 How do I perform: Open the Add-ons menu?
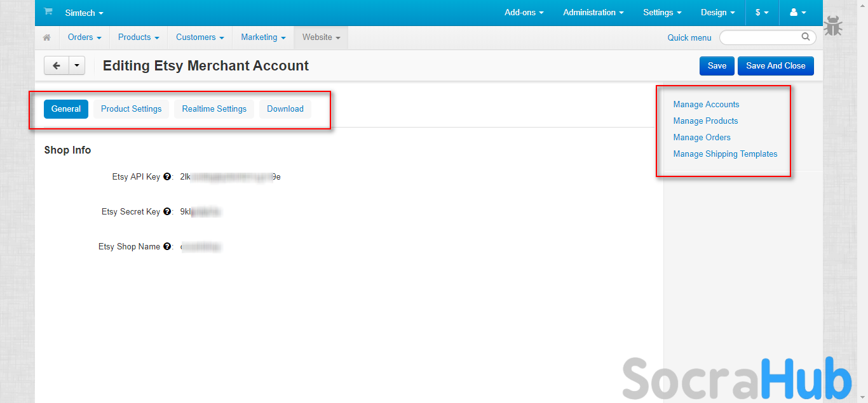click(x=524, y=12)
